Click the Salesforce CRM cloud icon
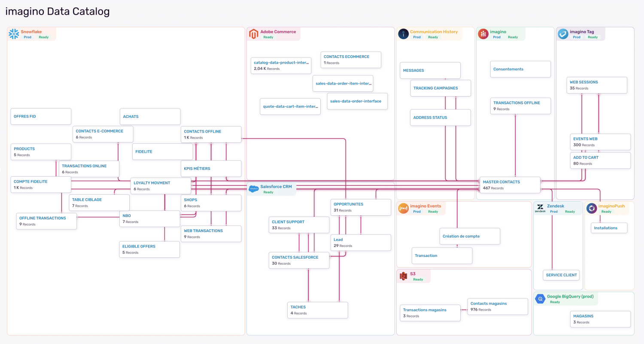This screenshot has width=644, height=344. pyautogui.click(x=254, y=189)
